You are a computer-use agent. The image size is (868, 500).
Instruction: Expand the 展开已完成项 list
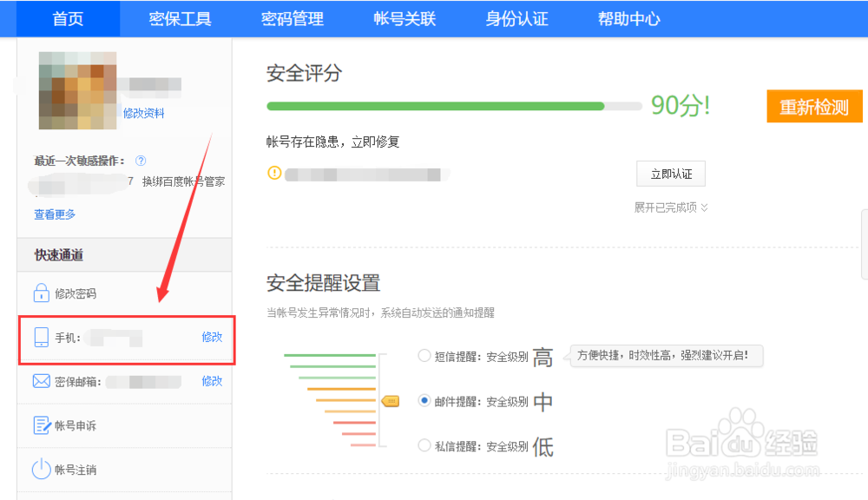[x=671, y=207]
